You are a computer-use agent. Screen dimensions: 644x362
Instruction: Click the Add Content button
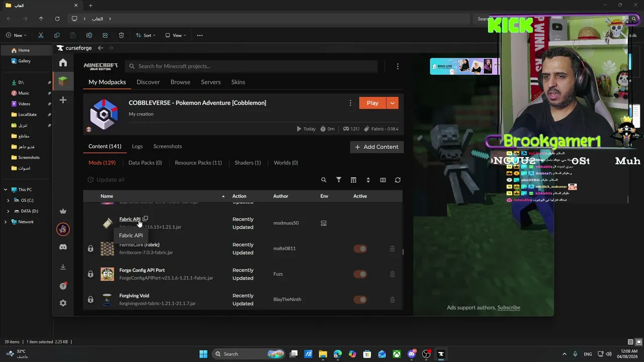(x=376, y=147)
